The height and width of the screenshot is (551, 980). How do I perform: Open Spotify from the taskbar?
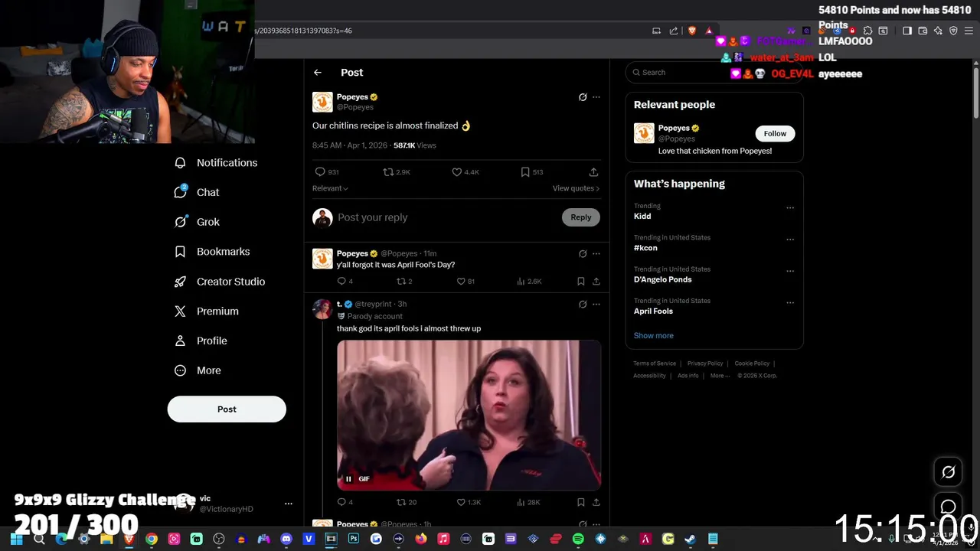point(578,539)
